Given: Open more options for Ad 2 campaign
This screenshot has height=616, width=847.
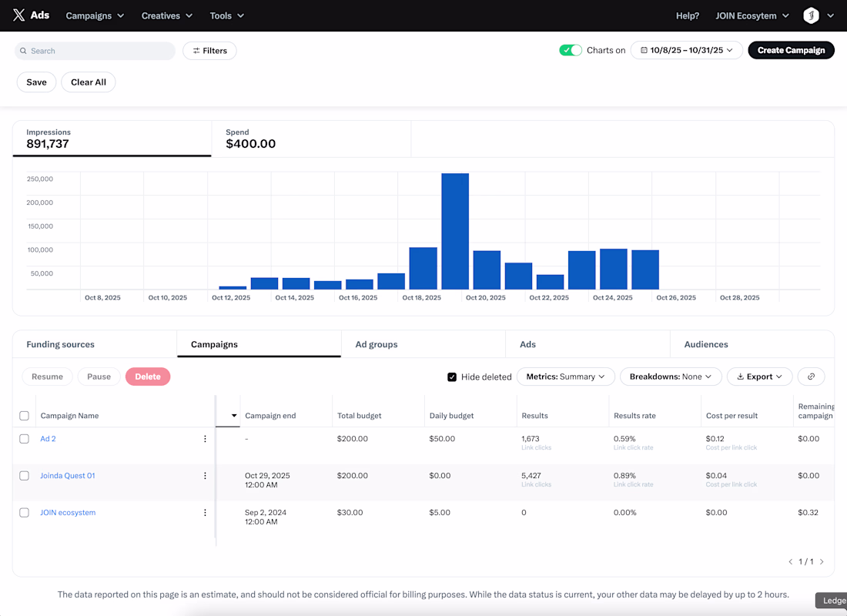Looking at the screenshot, I should 205,439.
